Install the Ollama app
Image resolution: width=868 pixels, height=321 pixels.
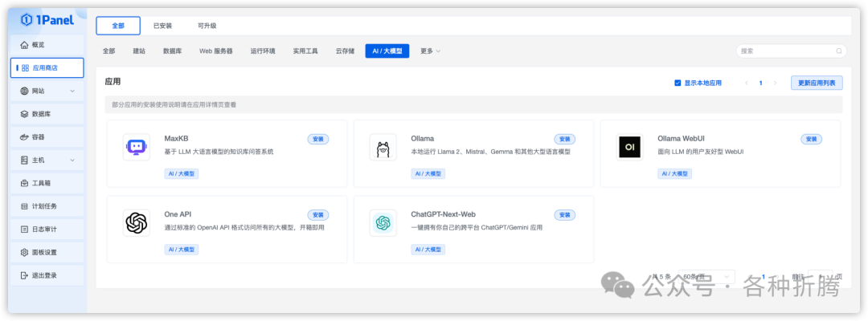(565, 139)
